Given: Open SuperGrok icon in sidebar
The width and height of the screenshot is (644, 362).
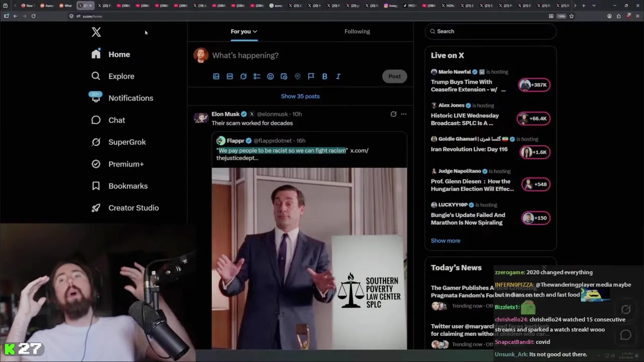Looking at the screenshot, I should click(96, 142).
